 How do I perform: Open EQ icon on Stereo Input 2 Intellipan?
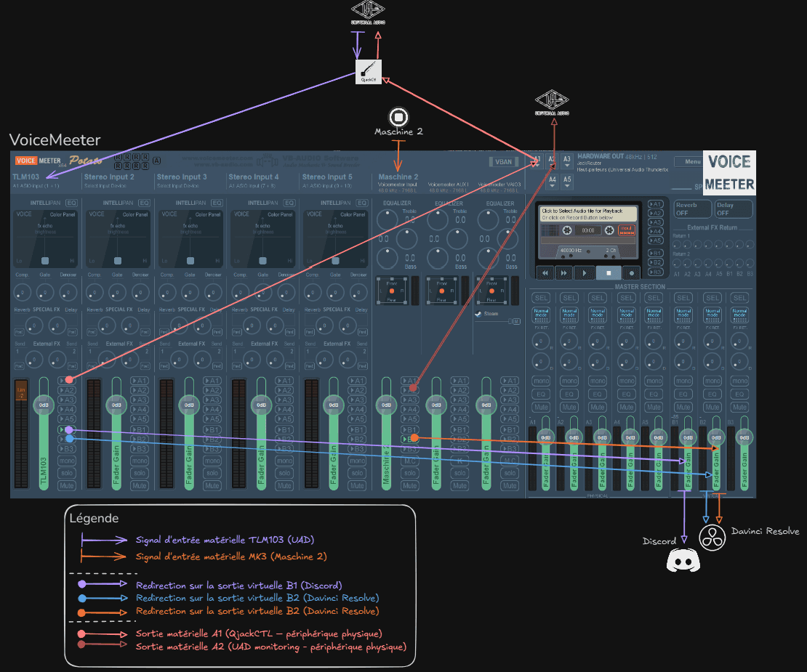[144, 203]
